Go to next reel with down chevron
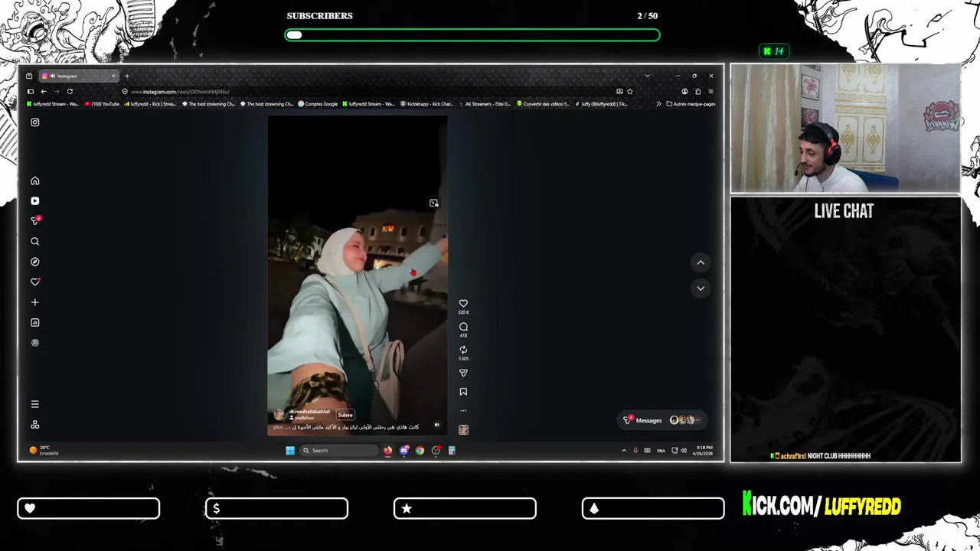The height and width of the screenshot is (551, 980). pos(701,289)
